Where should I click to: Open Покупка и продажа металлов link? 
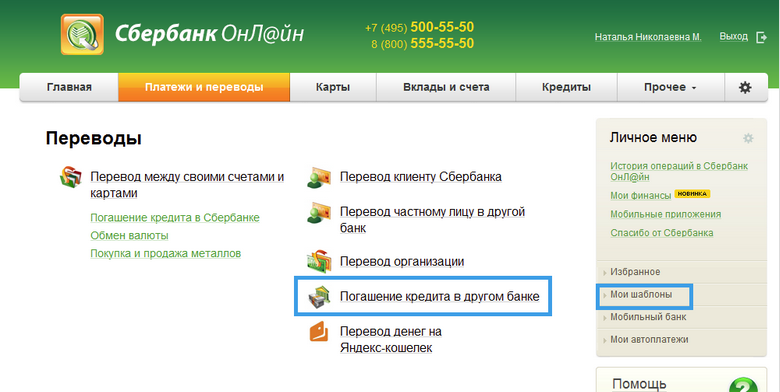coord(166,254)
